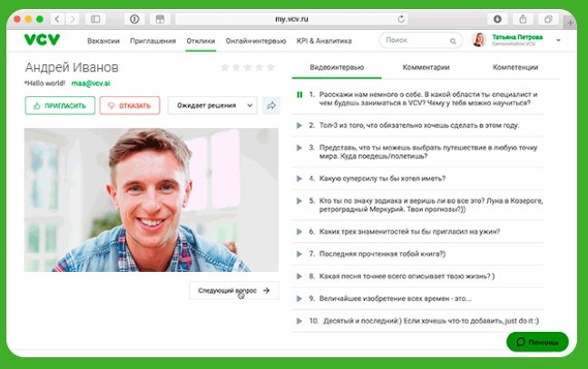Rate the candidate with five stars
The height and width of the screenshot is (369, 588).
point(269,67)
